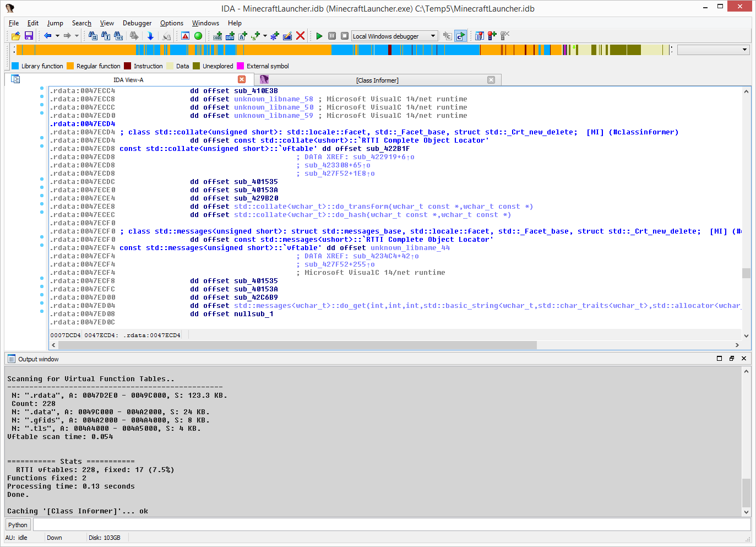This screenshot has height=547, width=756.
Task: Undefine an item using the red X icon
Action: point(300,36)
